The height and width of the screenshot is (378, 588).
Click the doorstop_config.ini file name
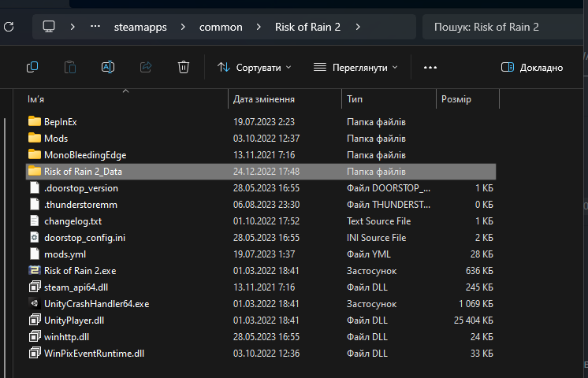click(x=85, y=238)
